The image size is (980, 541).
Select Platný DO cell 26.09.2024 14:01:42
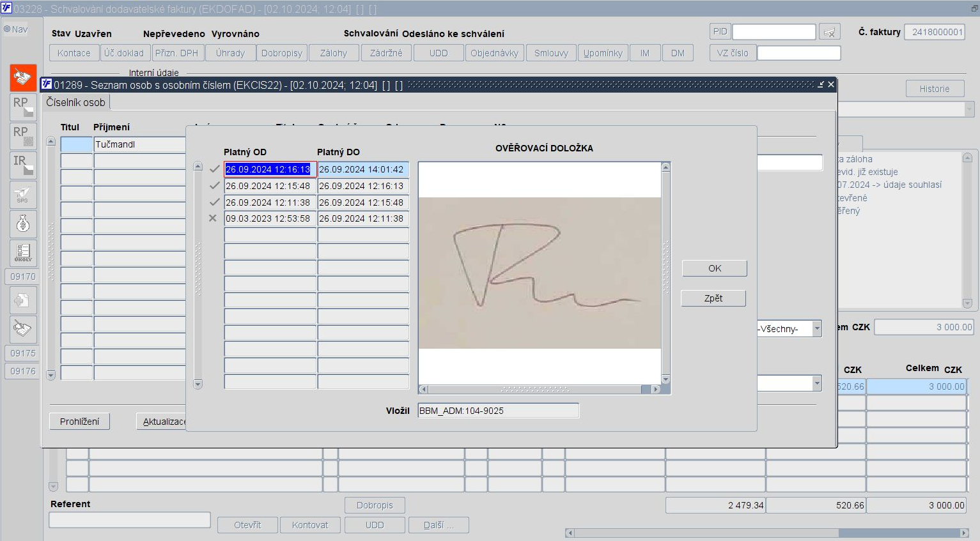point(363,169)
